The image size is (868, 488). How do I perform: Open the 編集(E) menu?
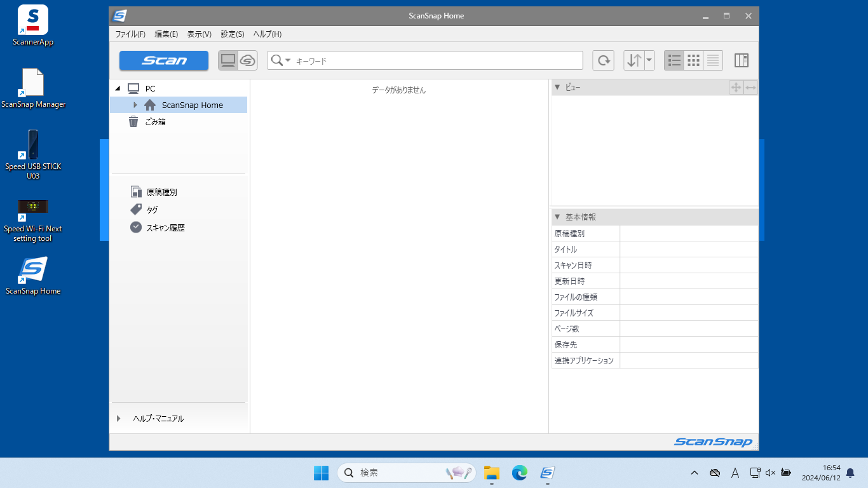pyautogui.click(x=166, y=34)
